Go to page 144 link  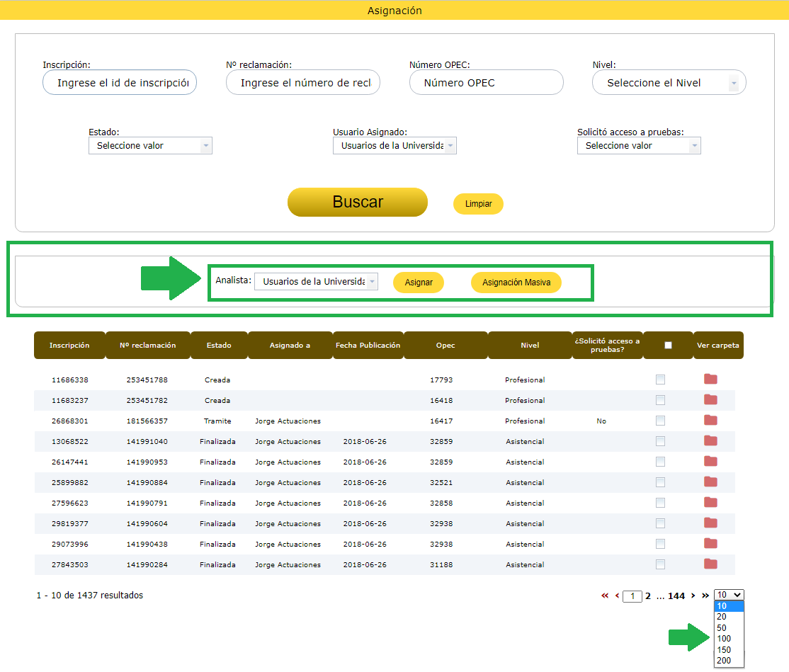tap(676, 596)
